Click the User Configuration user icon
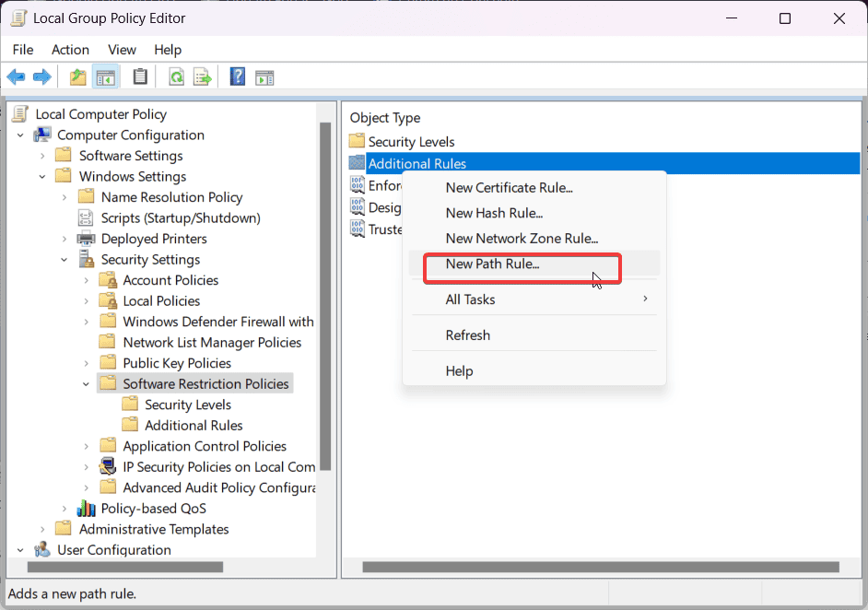This screenshot has width=868, height=610. [x=42, y=550]
